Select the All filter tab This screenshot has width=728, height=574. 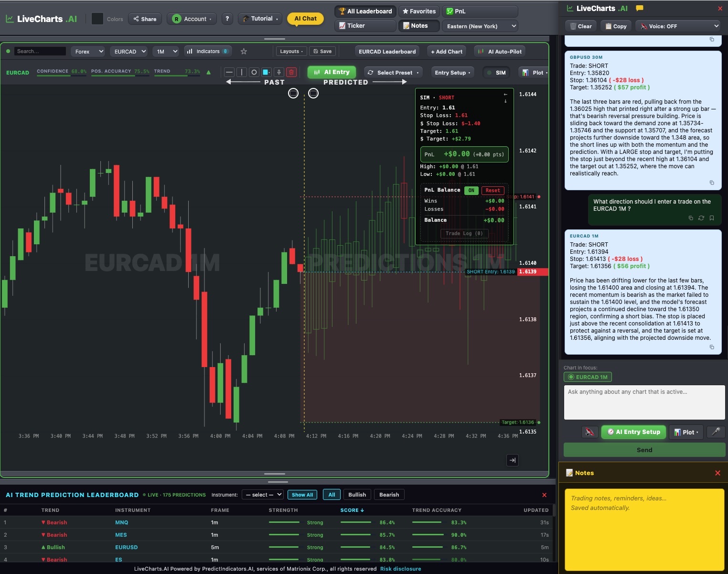click(332, 495)
